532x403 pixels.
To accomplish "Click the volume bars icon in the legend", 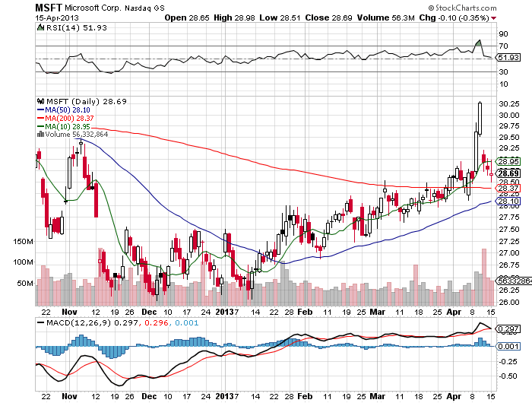I will pyautogui.click(x=40, y=135).
